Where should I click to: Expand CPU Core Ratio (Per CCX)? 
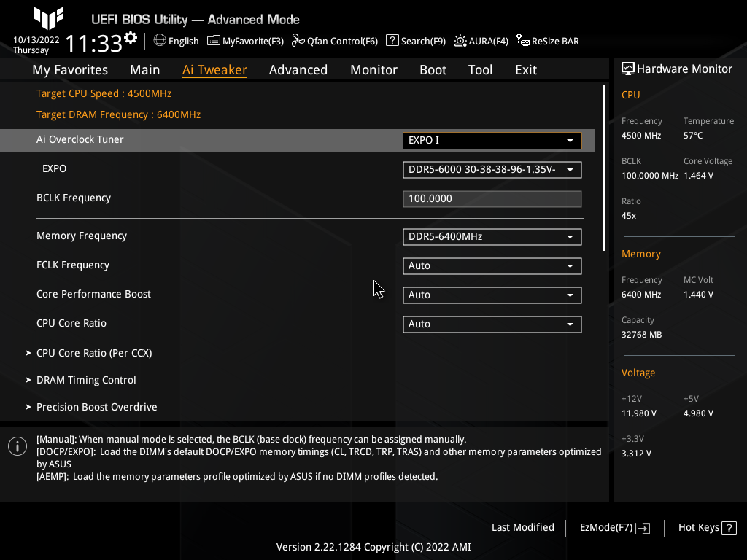pyautogui.click(x=94, y=353)
